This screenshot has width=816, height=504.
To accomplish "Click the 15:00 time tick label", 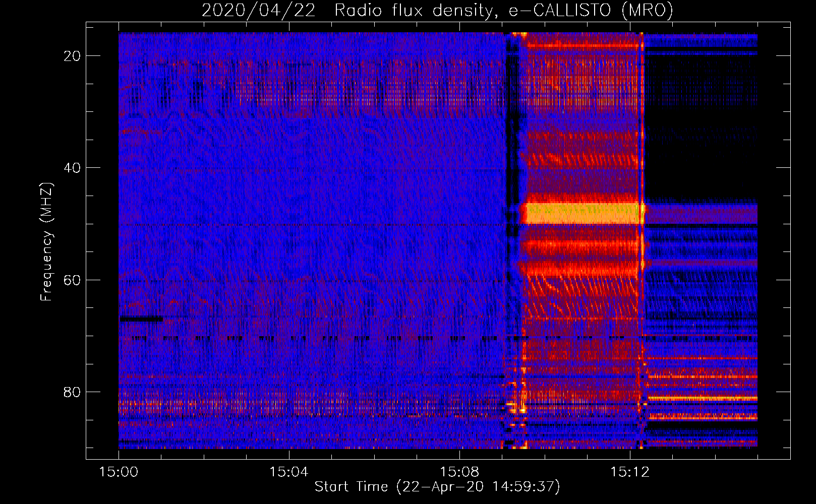I will point(119,472).
